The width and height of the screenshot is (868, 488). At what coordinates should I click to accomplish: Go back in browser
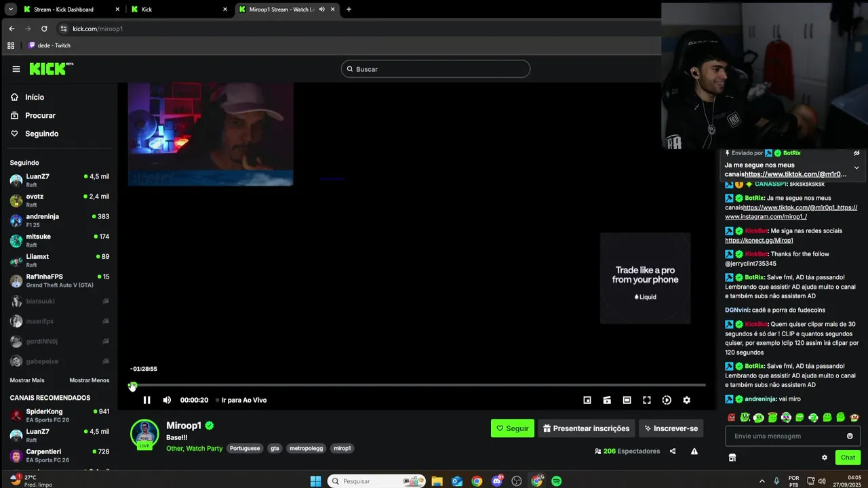click(x=12, y=28)
